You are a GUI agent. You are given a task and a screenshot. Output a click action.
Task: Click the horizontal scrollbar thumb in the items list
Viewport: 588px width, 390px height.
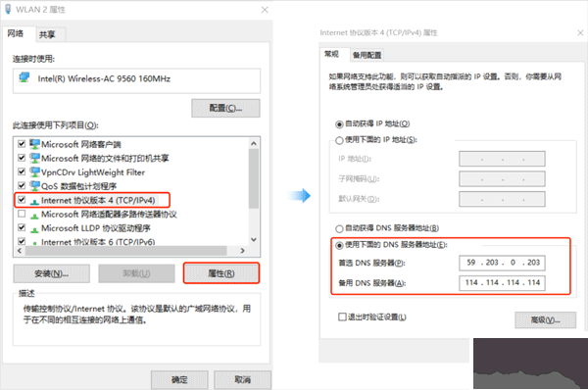click(x=126, y=251)
